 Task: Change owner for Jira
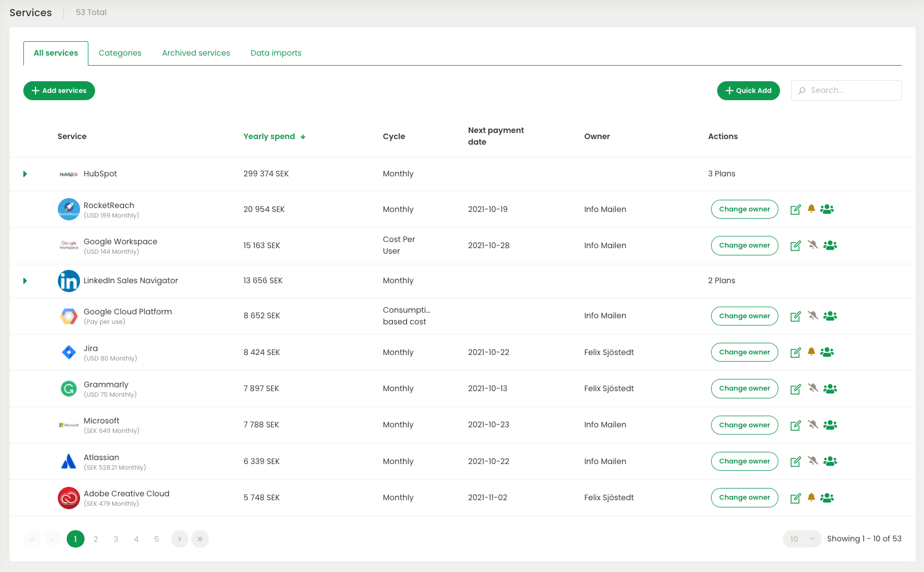coord(744,352)
